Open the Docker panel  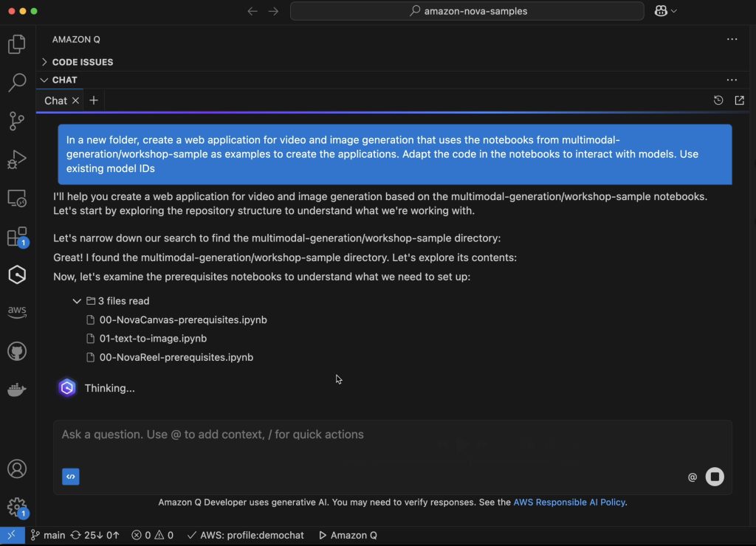pyautogui.click(x=17, y=390)
